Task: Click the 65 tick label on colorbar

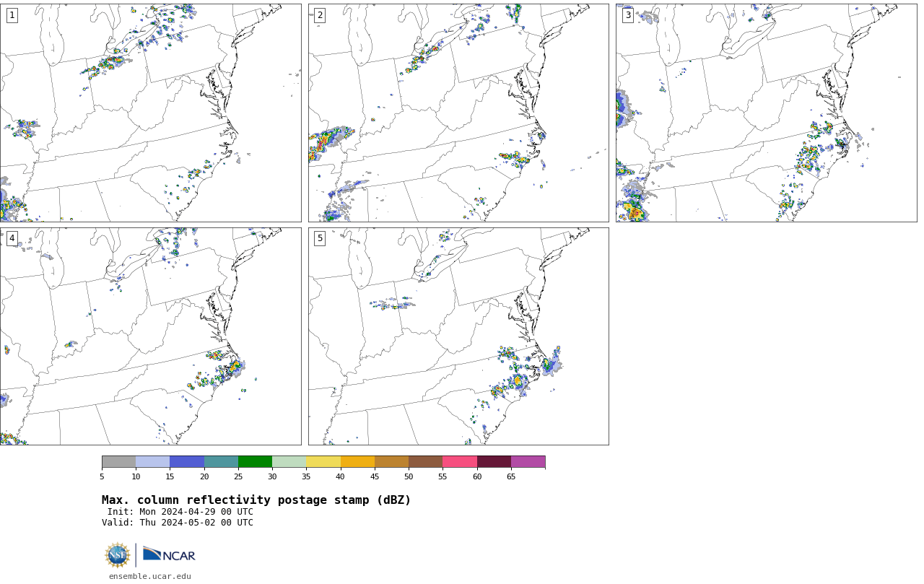Action: pos(511,476)
